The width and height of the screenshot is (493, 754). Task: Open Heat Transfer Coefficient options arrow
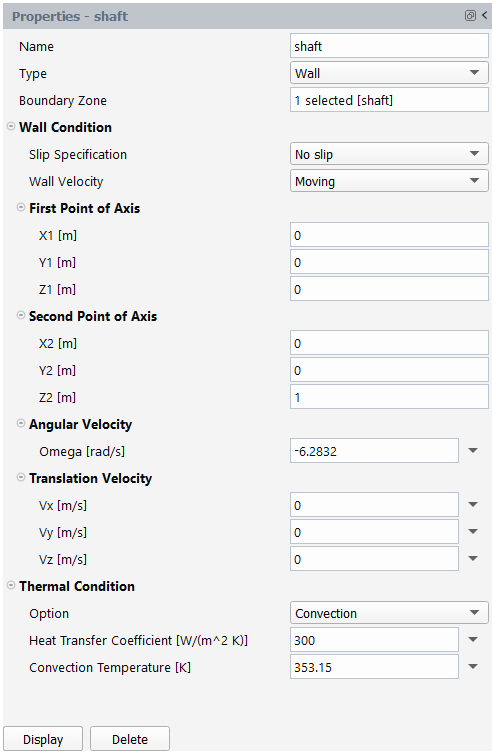pos(473,640)
